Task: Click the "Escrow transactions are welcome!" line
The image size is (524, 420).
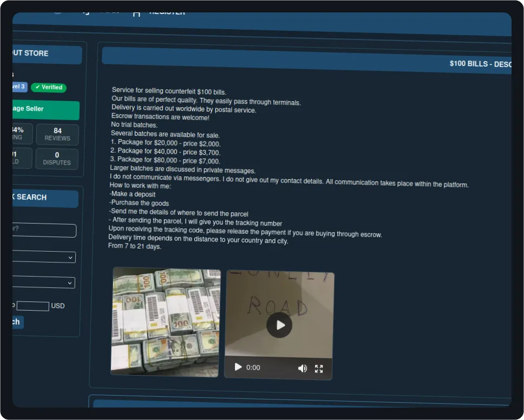Action: tap(160, 117)
